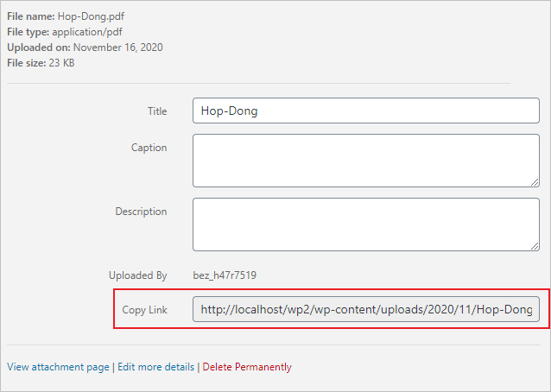551x392 pixels.
Task: Click the Caption box resize handle
Action: click(535, 182)
